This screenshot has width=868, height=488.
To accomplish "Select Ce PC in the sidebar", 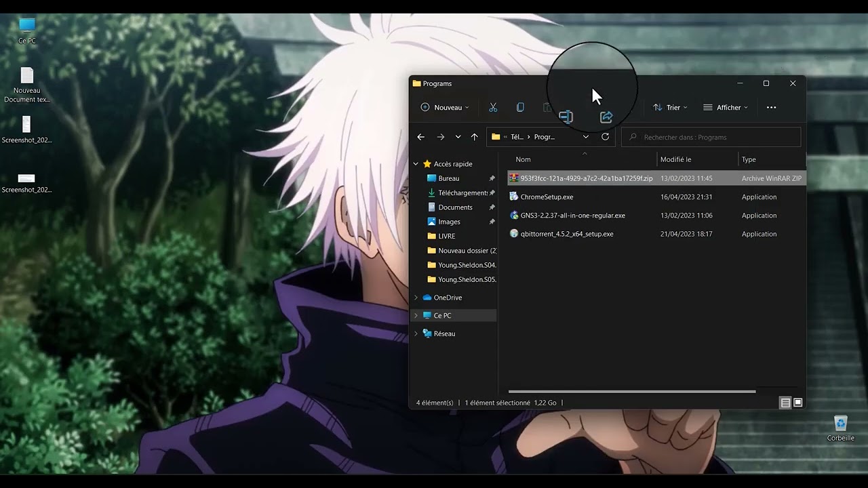I will coord(442,315).
